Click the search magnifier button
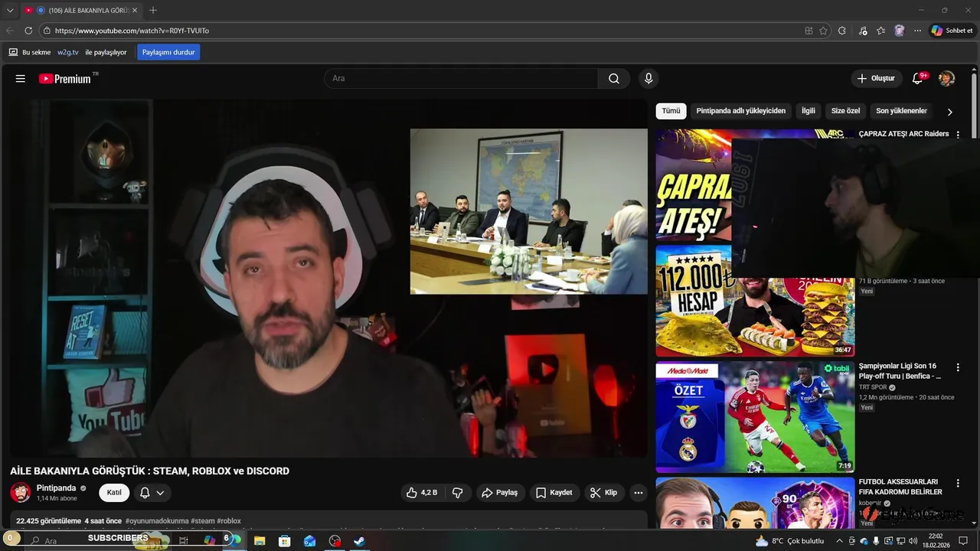 click(614, 78)
